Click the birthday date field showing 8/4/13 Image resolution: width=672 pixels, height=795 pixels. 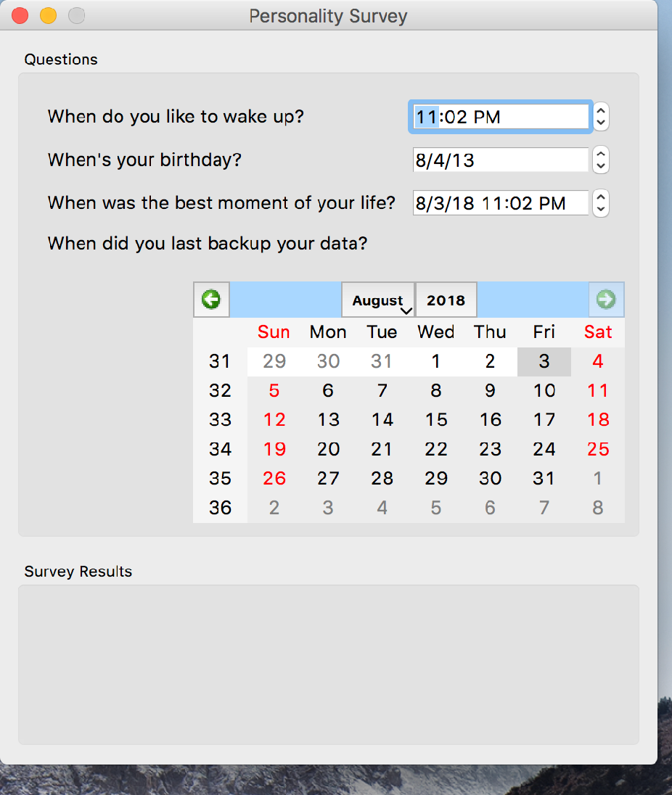coord(501,160)
